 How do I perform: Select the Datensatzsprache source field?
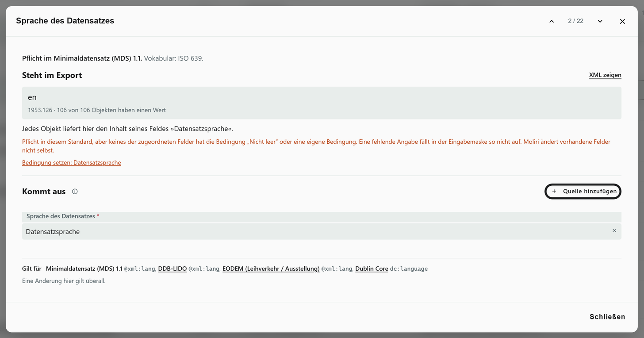tap(322, 231)
